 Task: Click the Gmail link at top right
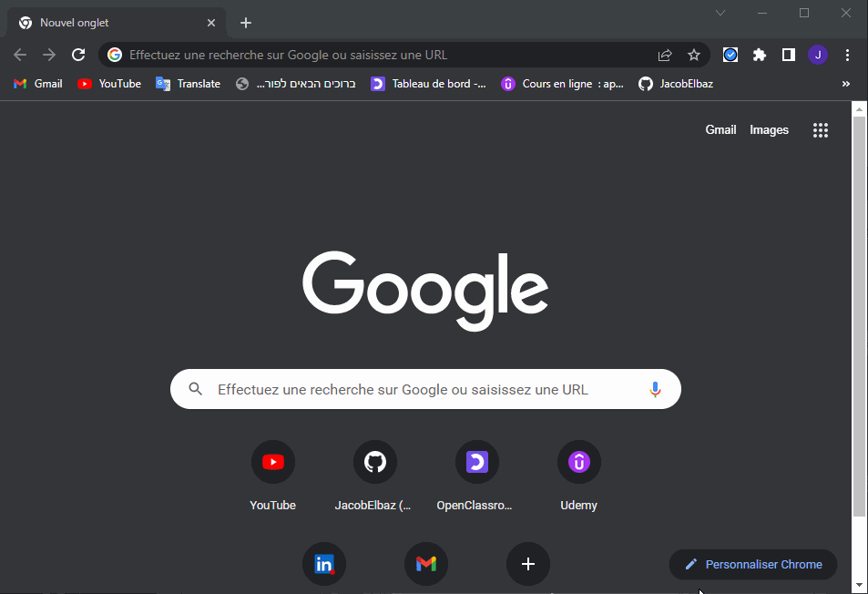pos(720,129)
